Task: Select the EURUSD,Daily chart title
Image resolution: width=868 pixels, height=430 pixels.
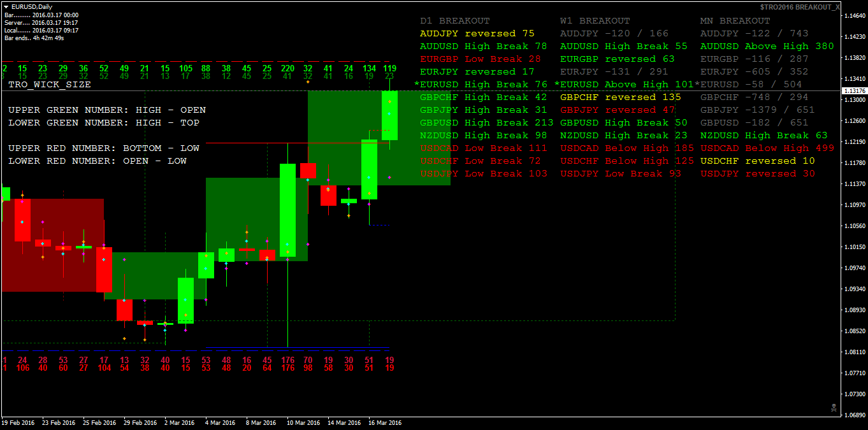Action: point(32,6)
